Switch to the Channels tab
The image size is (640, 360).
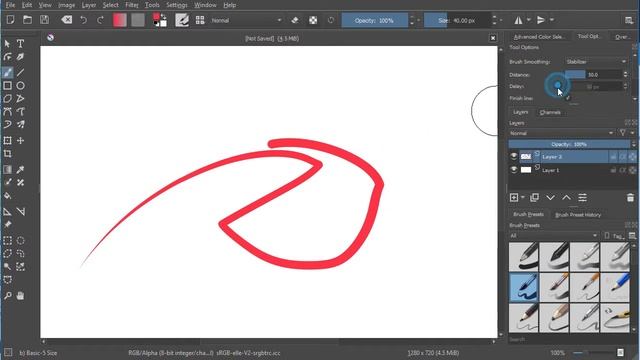pyautogui.click(x=550, y=112)
